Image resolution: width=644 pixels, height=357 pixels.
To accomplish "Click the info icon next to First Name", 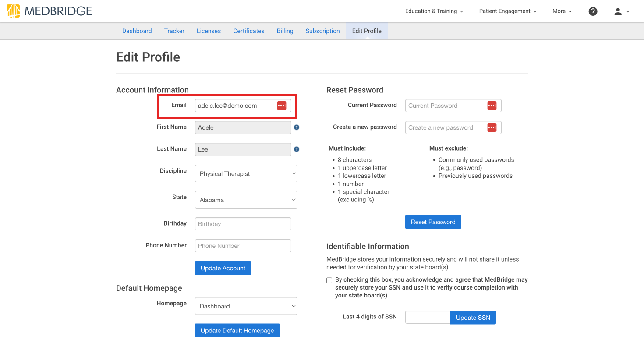I will tap(297, 127).
